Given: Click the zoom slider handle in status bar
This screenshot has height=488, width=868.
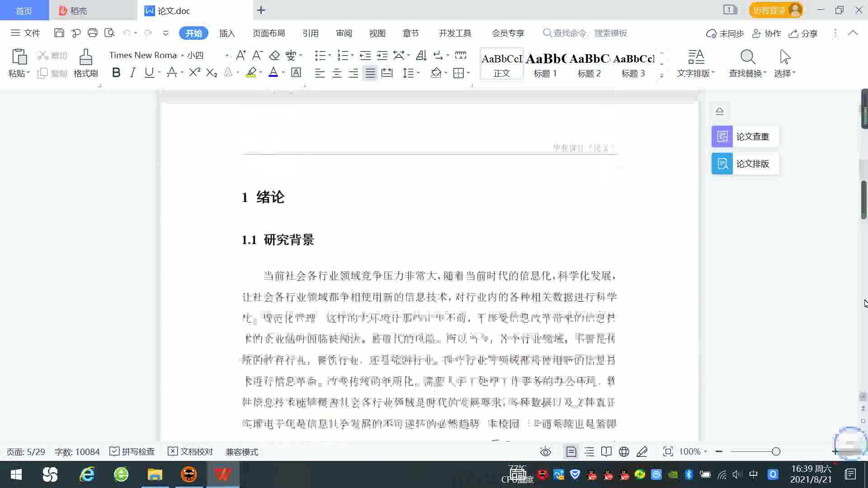Looking at the screenshot, I should click(x=776, y=452).
